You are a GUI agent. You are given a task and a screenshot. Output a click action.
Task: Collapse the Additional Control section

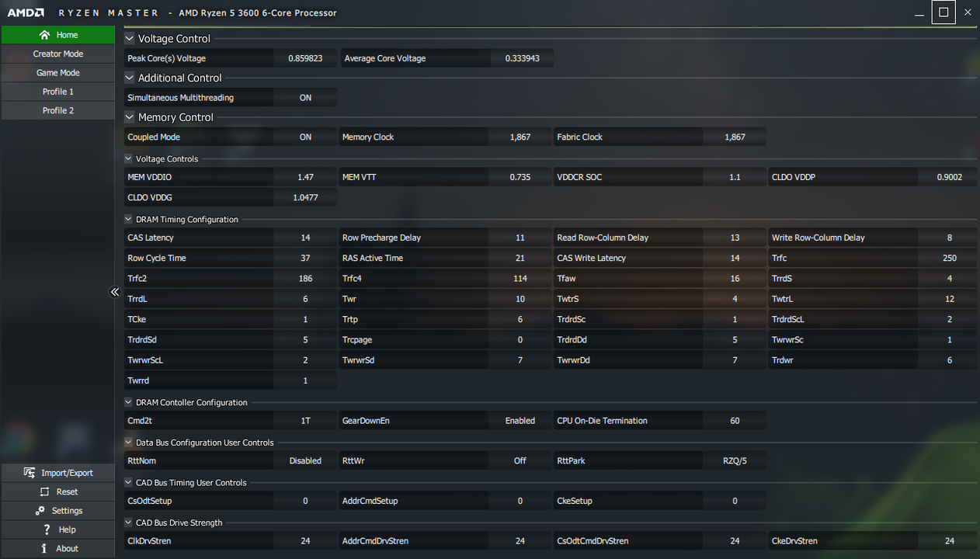click(x=130, y=78)
